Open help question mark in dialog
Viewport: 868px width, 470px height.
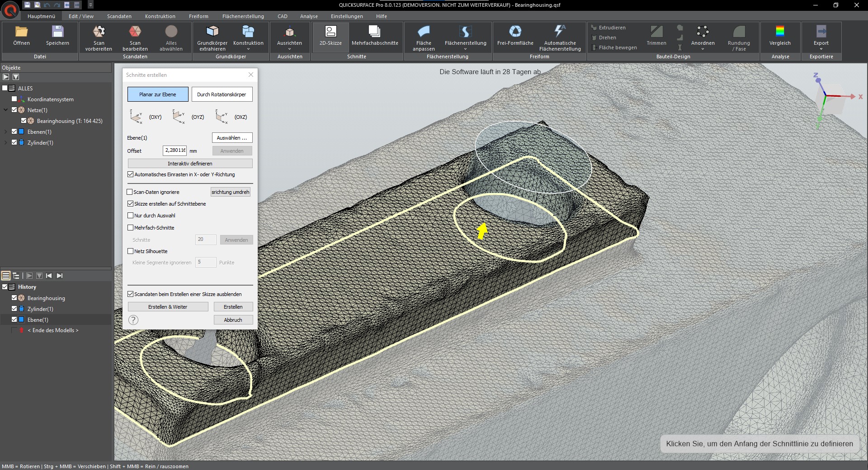(x=133, y=320)
